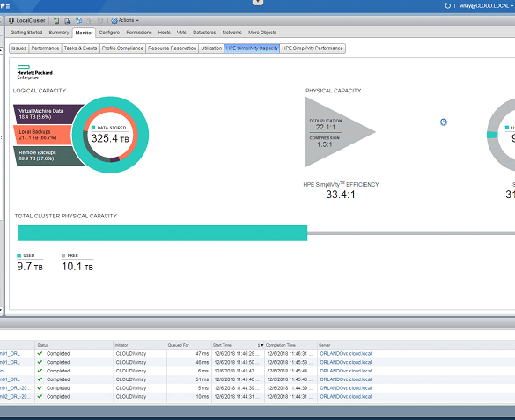The width and height of the screenshot is (515, 420).
Task: Open ORLANDOvc.cloud.local link in 10 ms row
Action: point(345,397)
